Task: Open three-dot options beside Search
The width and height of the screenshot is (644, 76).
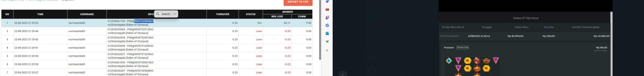Action: pyautogui.click(x=175, y=14)
